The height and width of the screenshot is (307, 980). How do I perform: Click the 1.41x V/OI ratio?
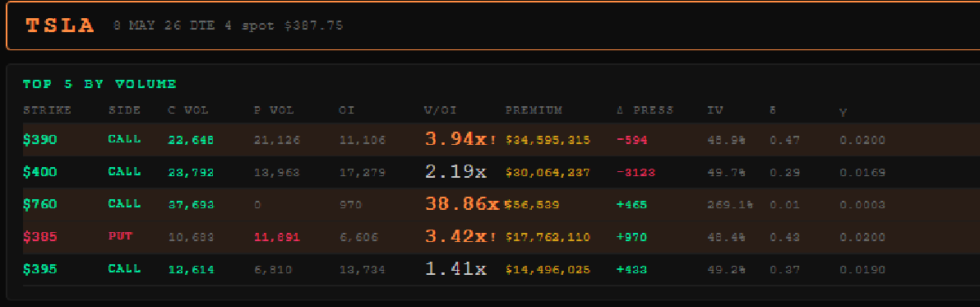tap(456, 269)
